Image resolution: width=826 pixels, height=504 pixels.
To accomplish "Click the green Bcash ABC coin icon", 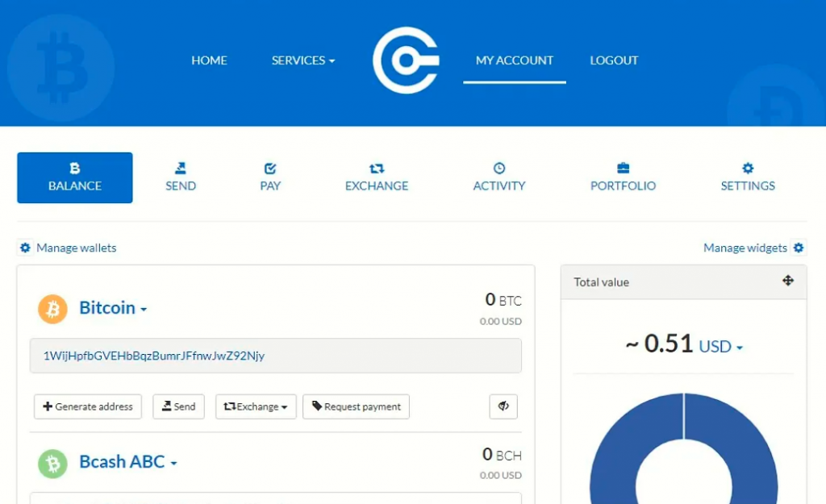I will tap(52, 463).
